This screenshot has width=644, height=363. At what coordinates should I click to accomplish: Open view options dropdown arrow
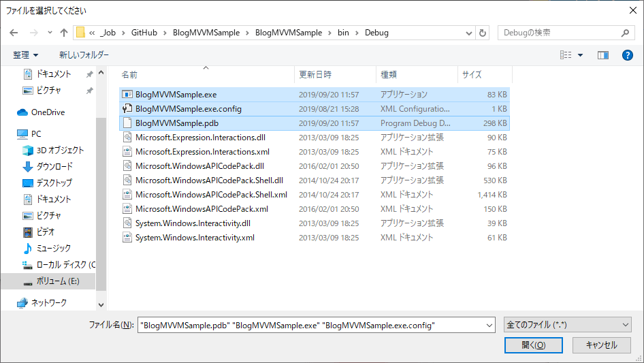click(580, 55)
